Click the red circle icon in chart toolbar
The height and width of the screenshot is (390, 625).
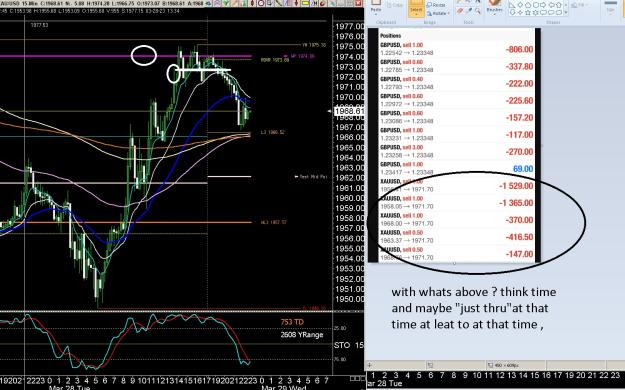coord(261,3)
